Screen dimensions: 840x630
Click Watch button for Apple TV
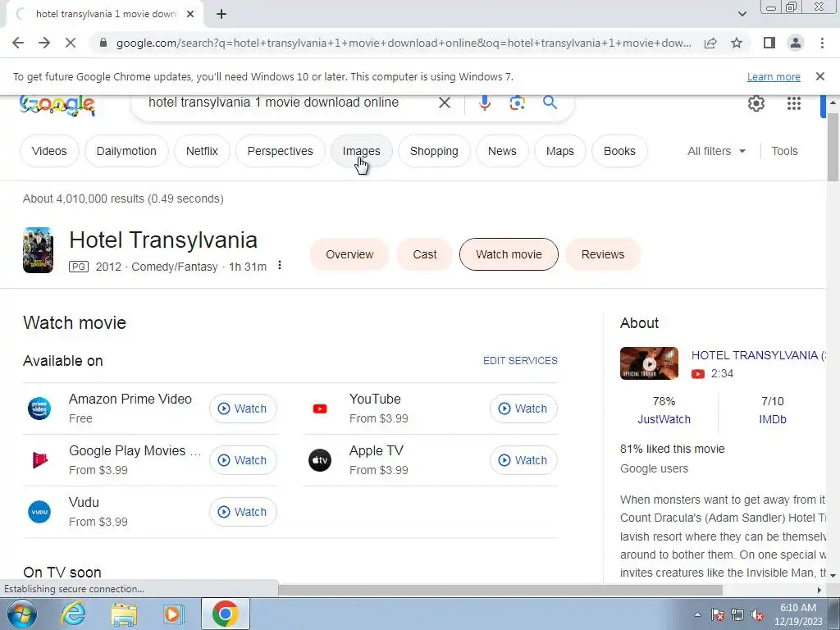[523, 460]
